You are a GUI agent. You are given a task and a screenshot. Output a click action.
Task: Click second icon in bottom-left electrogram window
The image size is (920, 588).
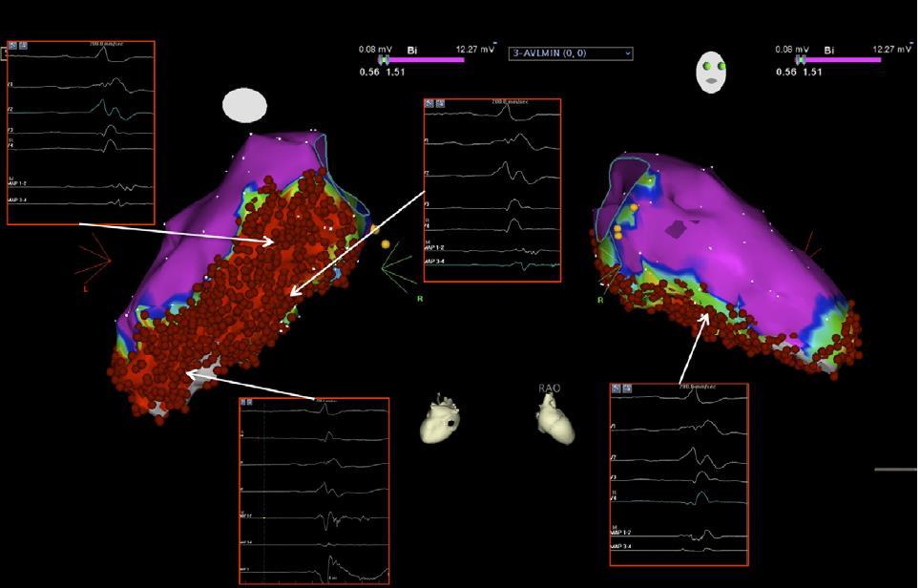(251, 402)
